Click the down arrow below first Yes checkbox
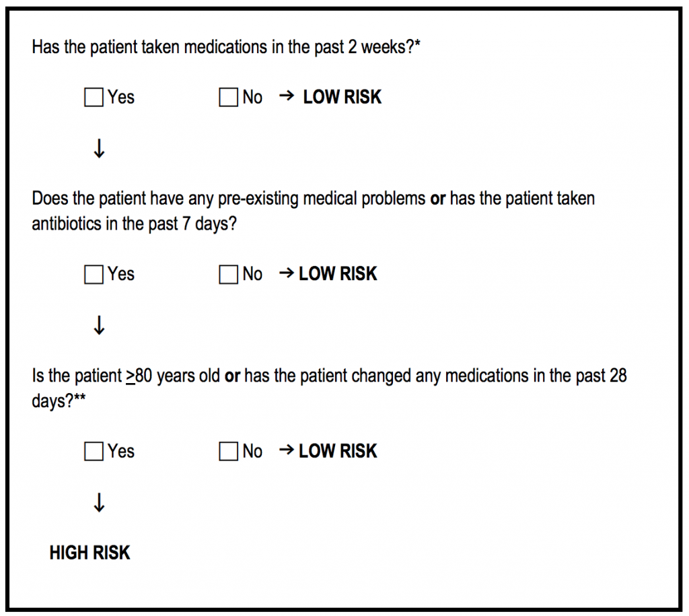This screenshot has height=616, width=689. click(x=100, y=149)
